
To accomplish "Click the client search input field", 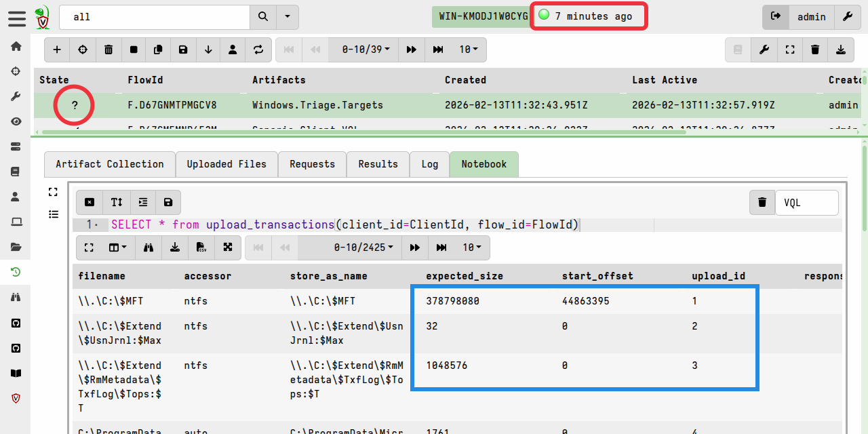I will point(155,17).
